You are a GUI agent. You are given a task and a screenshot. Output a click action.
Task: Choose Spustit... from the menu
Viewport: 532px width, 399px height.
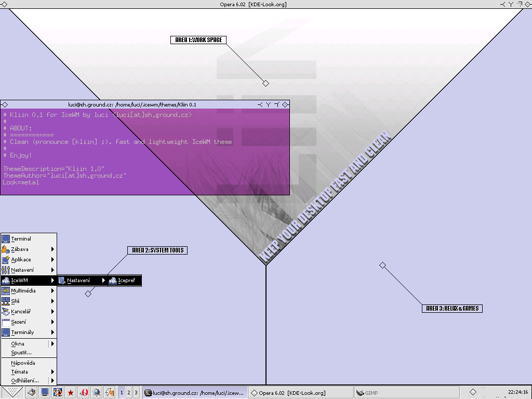pos(29,353)
